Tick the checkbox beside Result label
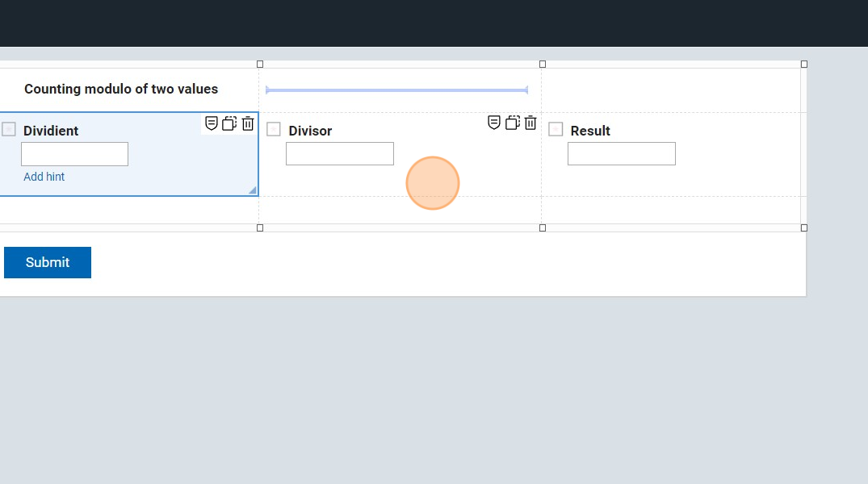The image size is (868, 484). [x=556, y=129]
